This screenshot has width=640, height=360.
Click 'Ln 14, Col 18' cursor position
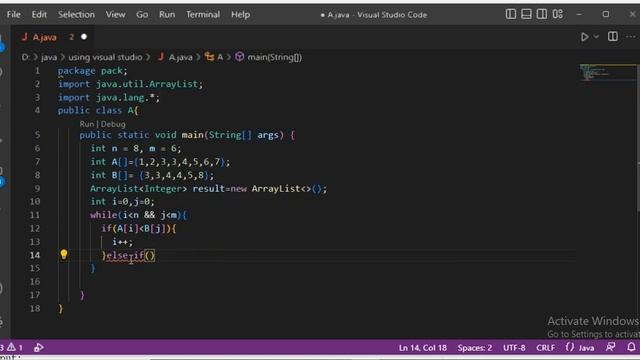click(x=422, y=348)
